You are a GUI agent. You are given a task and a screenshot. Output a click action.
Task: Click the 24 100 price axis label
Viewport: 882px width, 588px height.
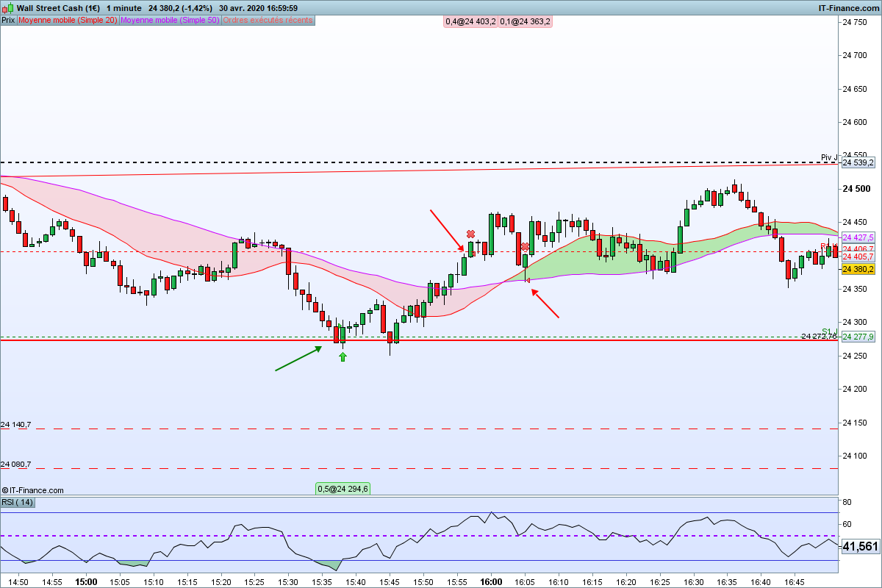click(x=856, y=456)
